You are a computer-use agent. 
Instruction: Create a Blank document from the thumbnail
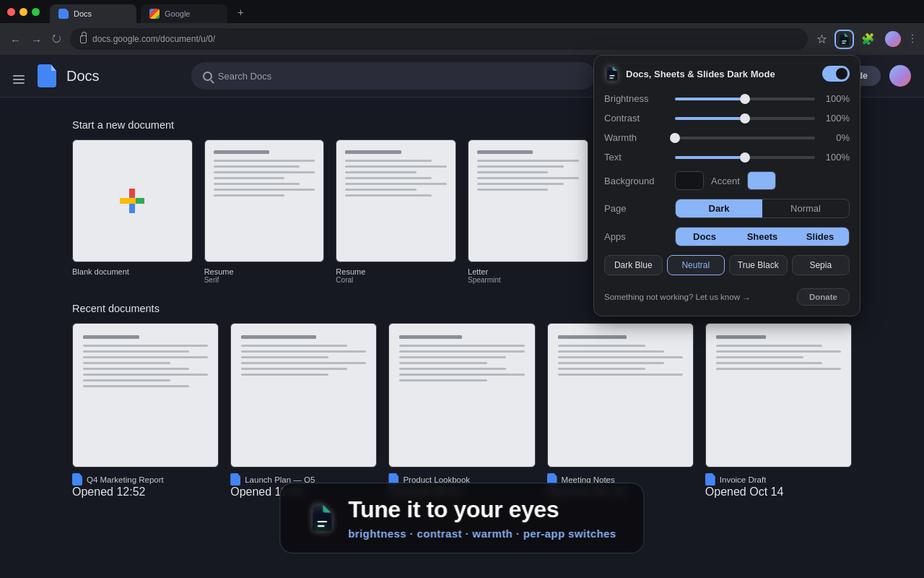tap(132, 201)
